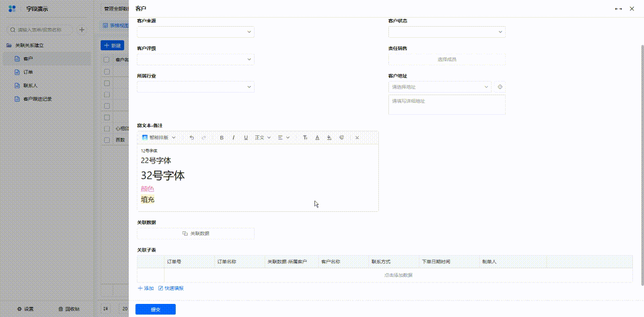644x317 pixels.
Task: Undo last edit in rich text
Action: pyautogui.click(x=192, y=137)
